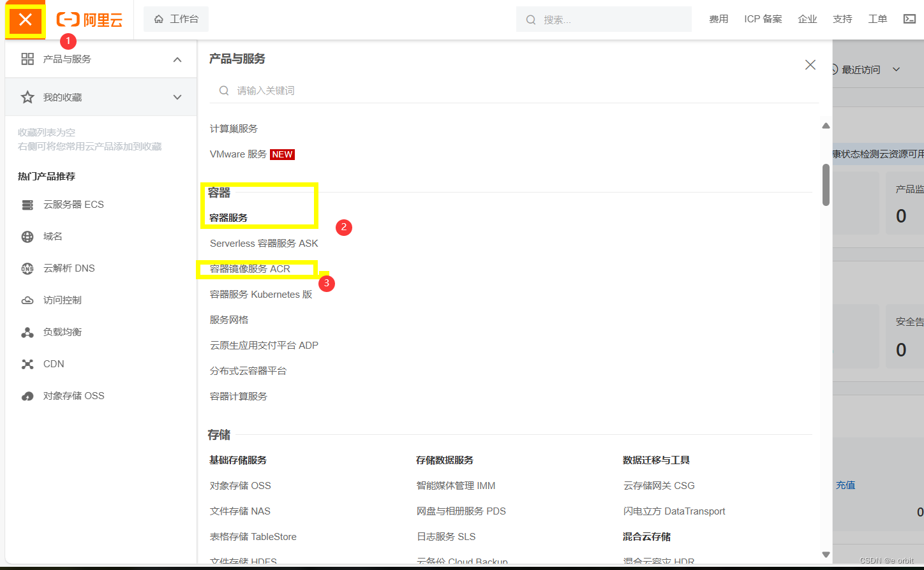This screenshot has width=924, height=570.
Task: Click the 云服务器 ECS server icon
Action: click(27, 205)
